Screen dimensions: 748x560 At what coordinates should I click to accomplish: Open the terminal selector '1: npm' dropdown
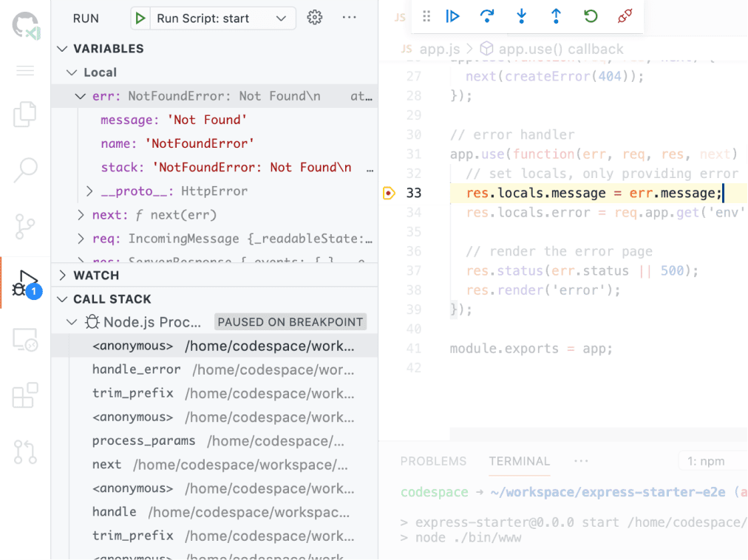coord(713,461)
